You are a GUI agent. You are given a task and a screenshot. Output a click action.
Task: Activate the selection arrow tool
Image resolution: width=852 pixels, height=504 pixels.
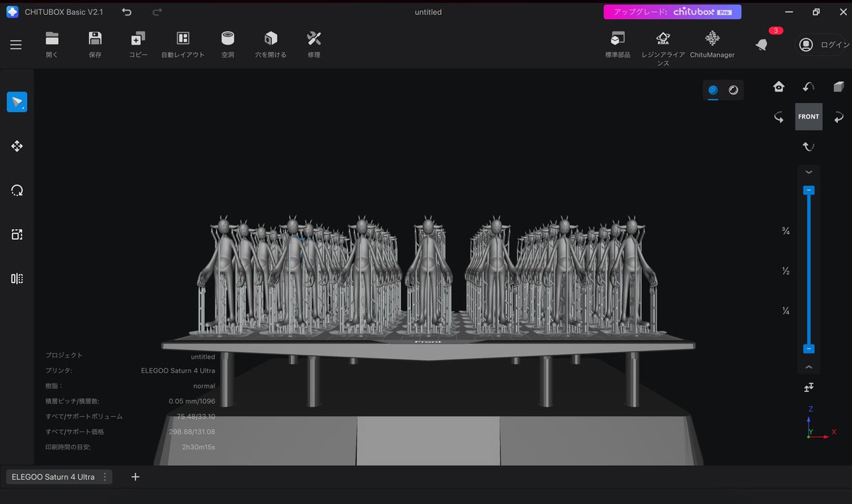coord(17,102)
